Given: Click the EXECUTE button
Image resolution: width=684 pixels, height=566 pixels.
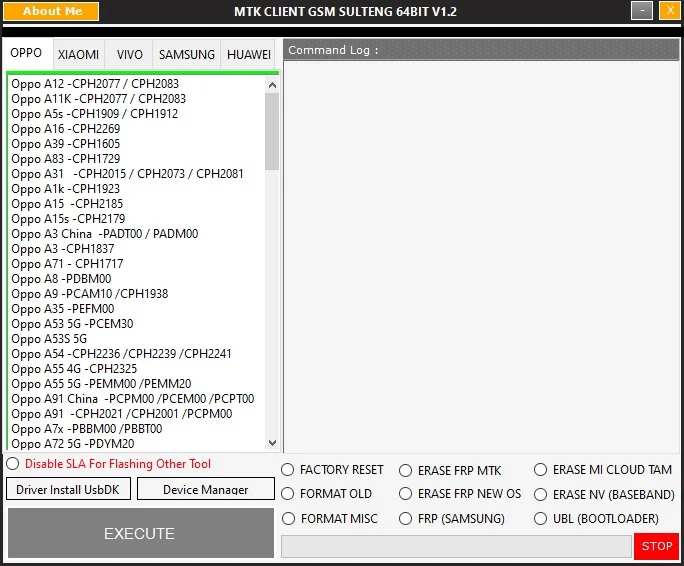Looking at the screenshot, I should tap(141, 533).
